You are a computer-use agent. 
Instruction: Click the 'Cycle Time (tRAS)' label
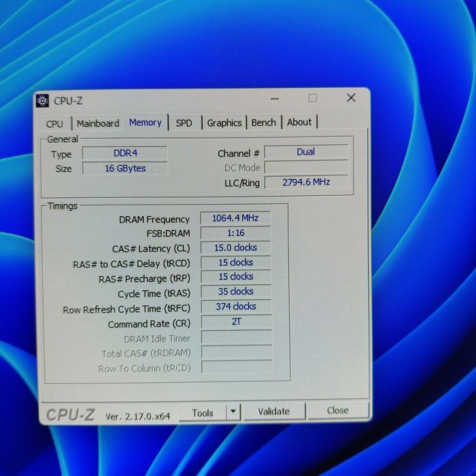pyautogui.click(x=154, y=294)
